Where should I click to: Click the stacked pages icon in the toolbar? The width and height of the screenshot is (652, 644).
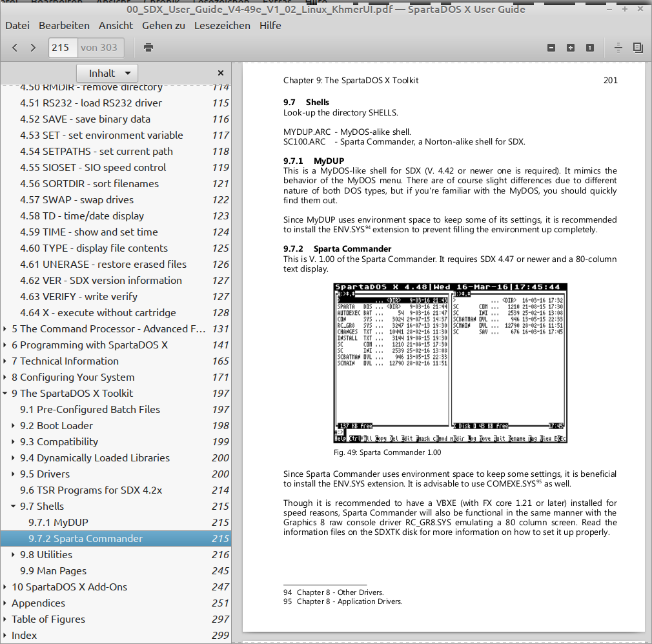638,48
